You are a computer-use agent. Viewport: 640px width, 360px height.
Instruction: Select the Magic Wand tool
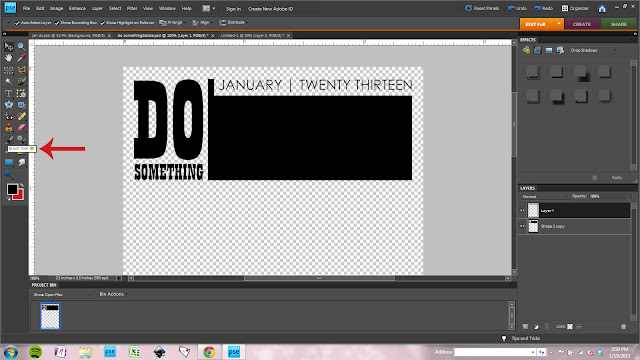pos(8,82)
